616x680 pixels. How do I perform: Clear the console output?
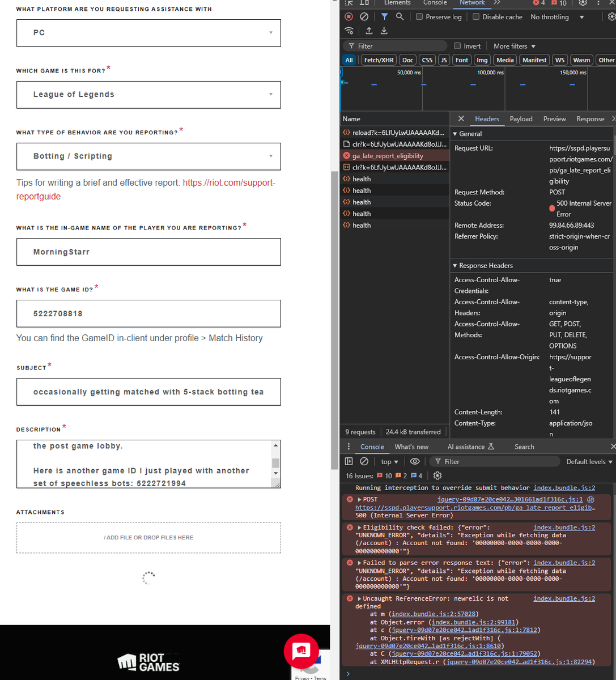pos(364,461)
